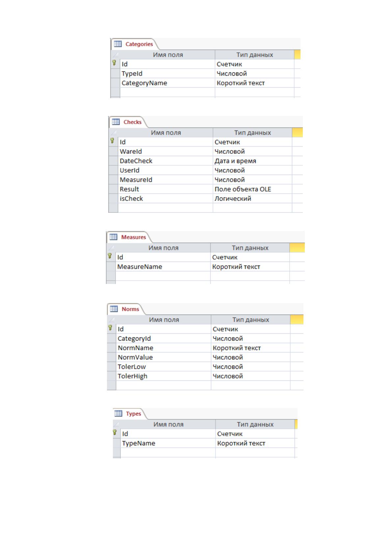
Task: Click the Types table icon
Action: pyautogui.click(x=118, y=413)
